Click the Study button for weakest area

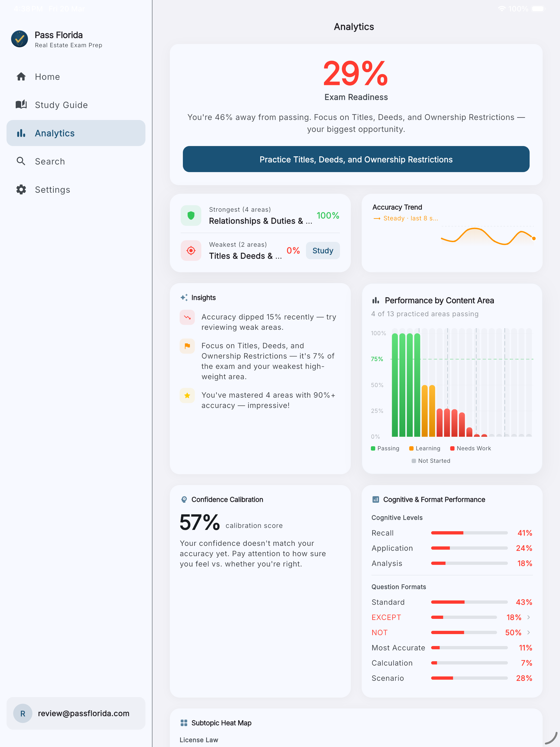[323, 251]
